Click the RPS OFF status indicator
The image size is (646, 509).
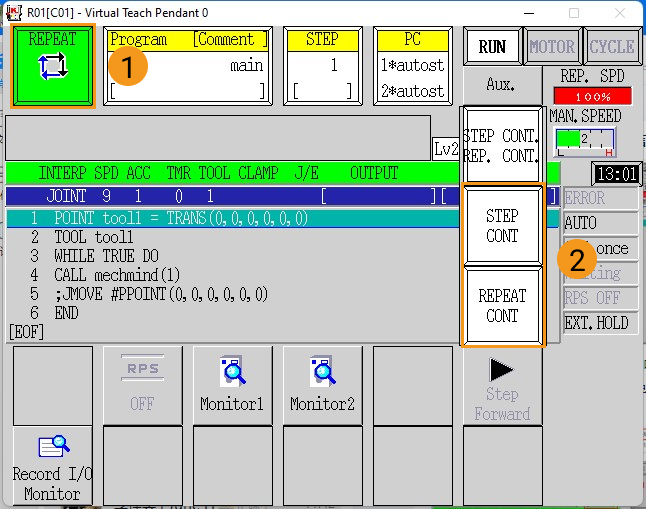pos(600,298)
